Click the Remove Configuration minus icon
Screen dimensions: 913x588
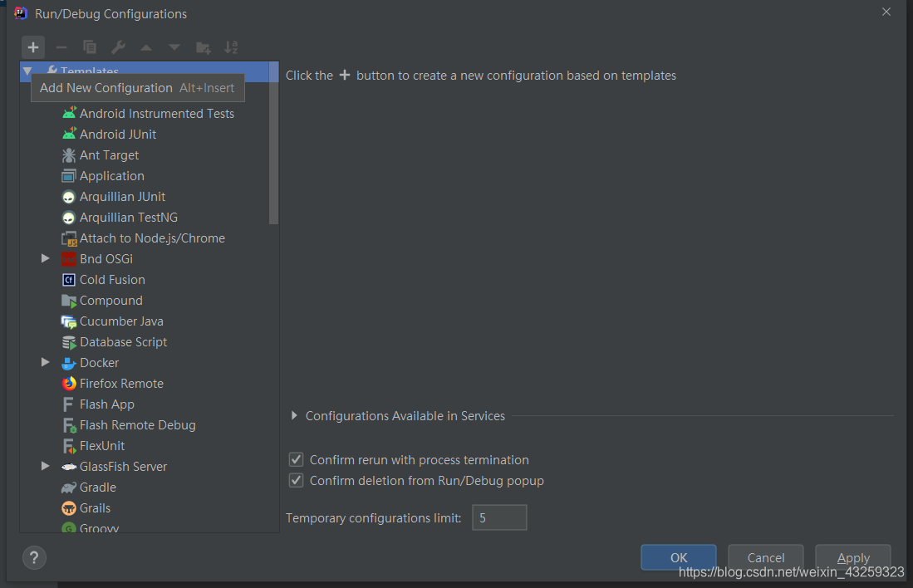(61, 47)
